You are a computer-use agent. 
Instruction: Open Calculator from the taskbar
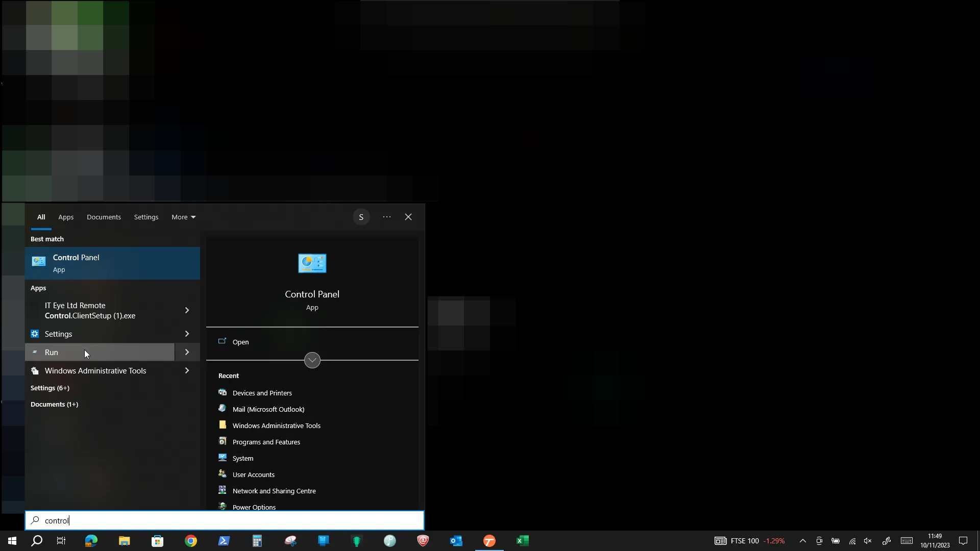[257, 541]
